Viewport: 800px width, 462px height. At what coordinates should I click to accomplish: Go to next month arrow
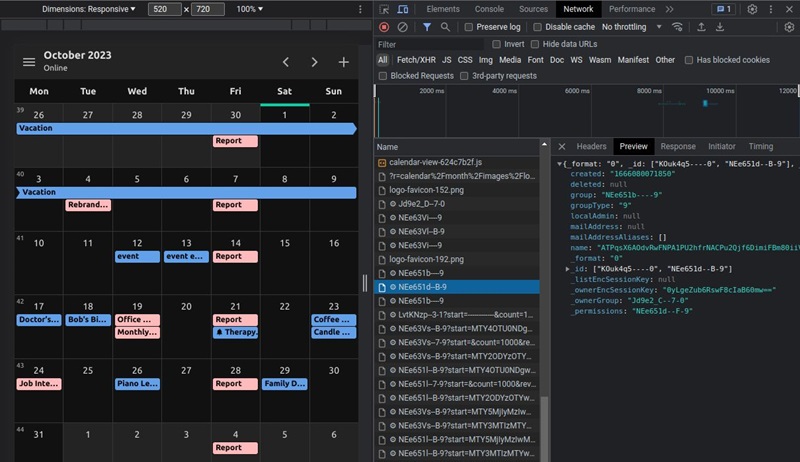314,62
